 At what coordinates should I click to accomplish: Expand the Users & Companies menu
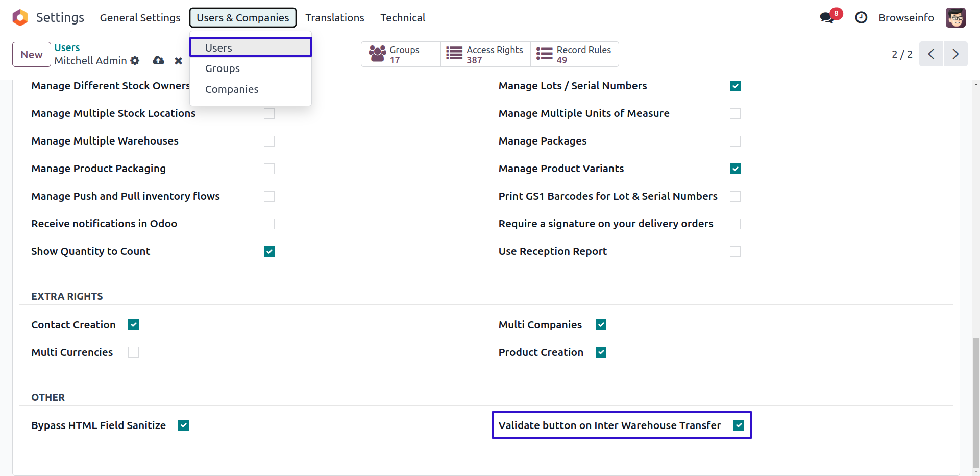tap(243, 18)
